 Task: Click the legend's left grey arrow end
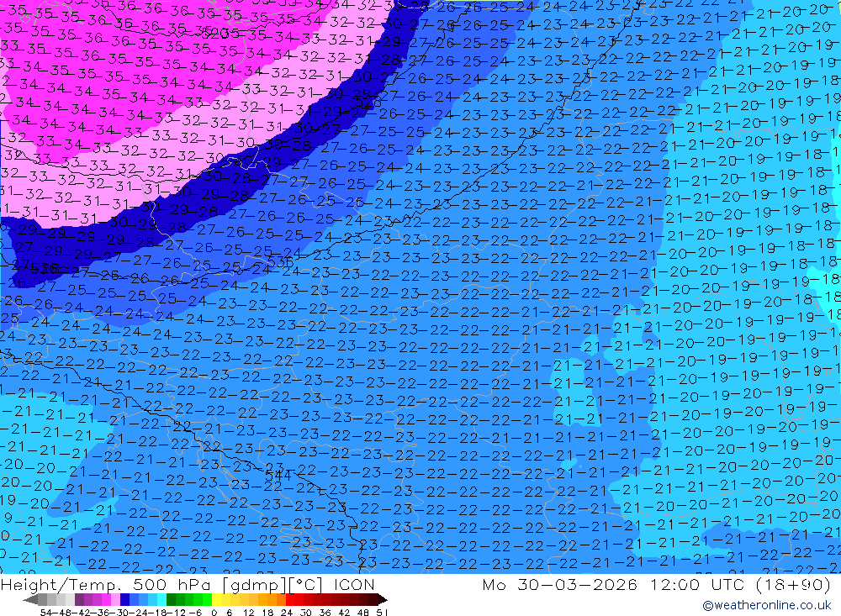click(30, 600)
